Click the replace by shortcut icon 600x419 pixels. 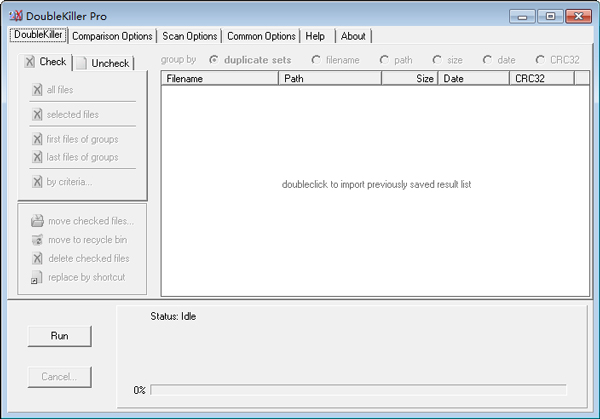pos(36,277)
